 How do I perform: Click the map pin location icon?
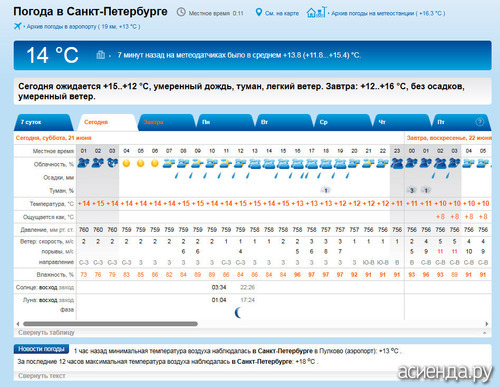coord(259,12)
